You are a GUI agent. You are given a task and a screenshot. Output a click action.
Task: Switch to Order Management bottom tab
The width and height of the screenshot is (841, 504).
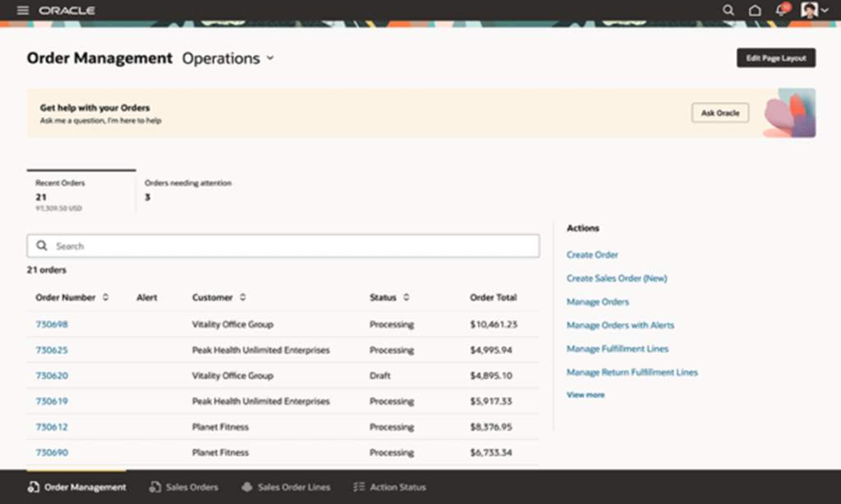tap(76, 487)
